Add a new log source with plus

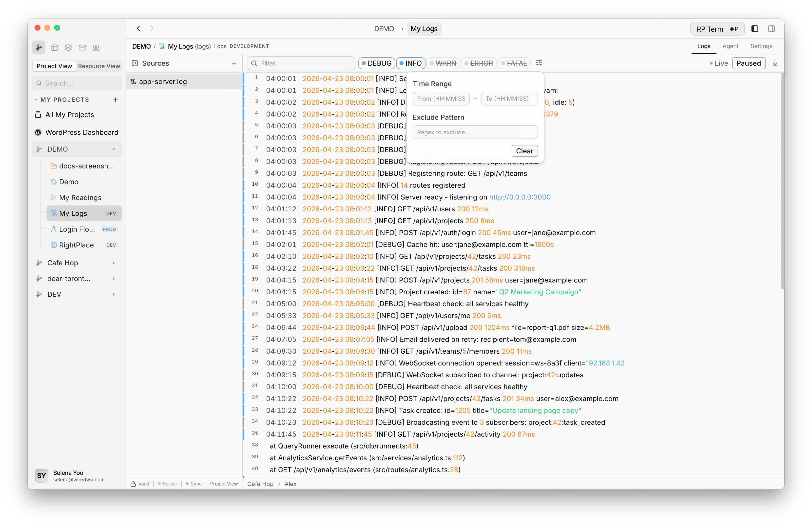click(234, 63)
